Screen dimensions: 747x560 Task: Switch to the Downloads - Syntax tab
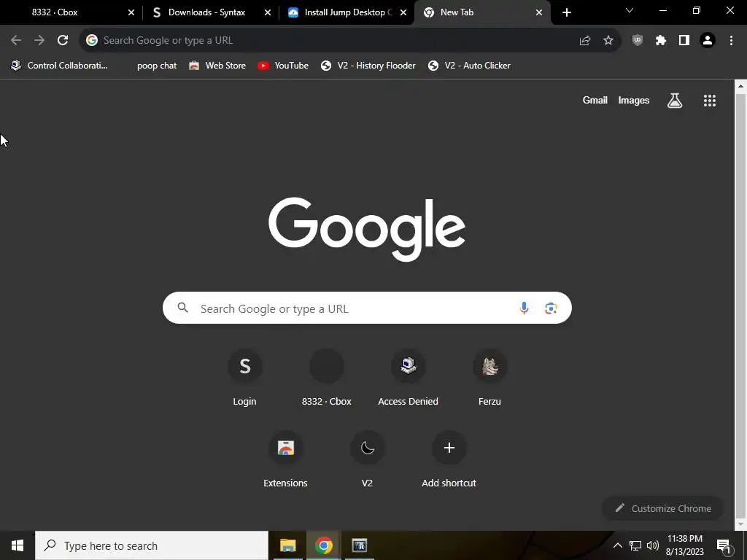pyautogui.click(x=210, y=12)
